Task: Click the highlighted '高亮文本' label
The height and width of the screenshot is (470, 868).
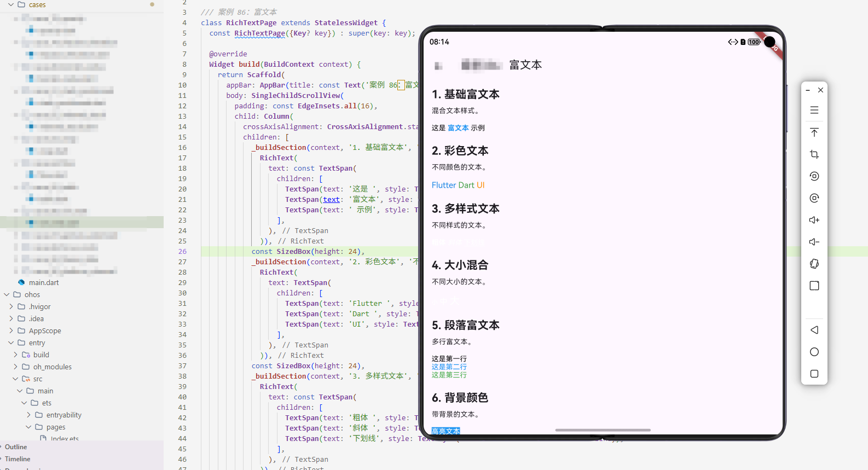Action: pos(446,431)
